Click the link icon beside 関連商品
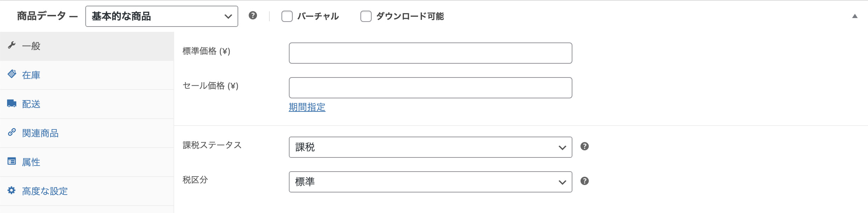Image resolution: width=868 pixels, height=213 pixels. (x=12, y=132)
